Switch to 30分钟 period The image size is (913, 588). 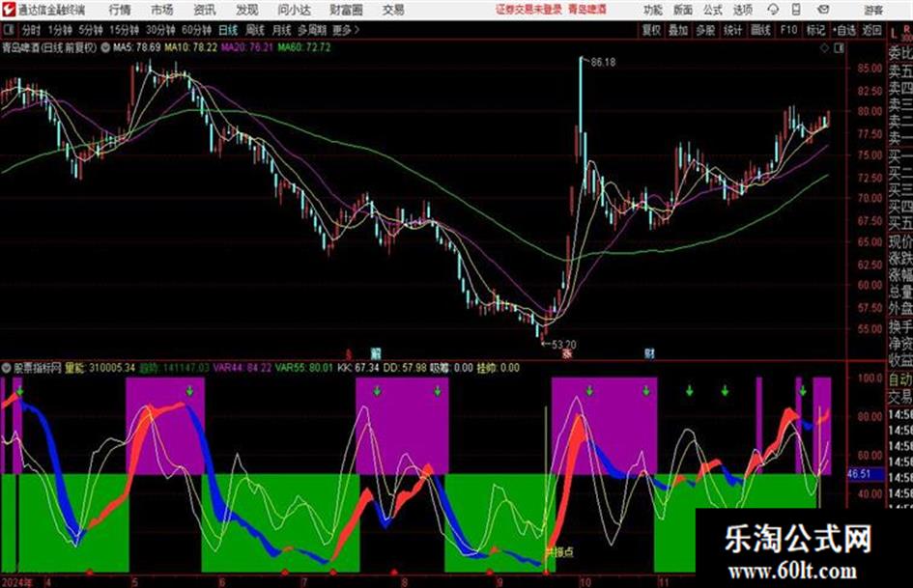pyautogui.click(x=160, y=30)
